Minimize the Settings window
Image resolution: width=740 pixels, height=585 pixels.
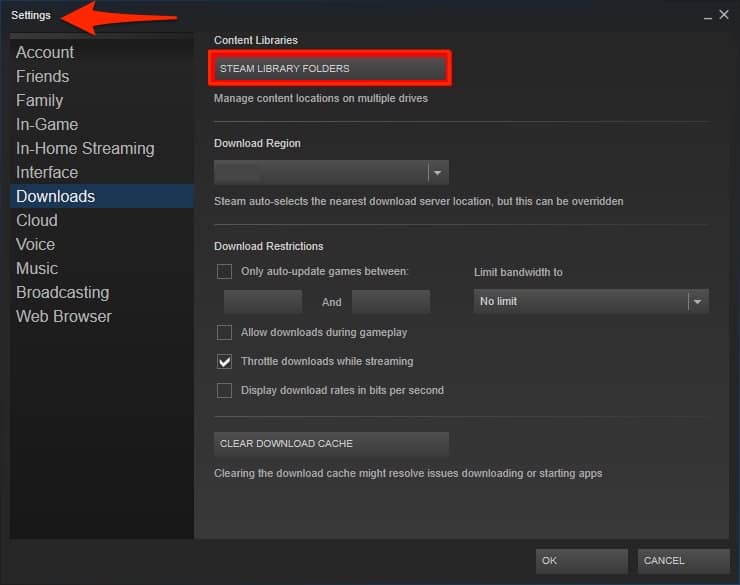coord(707,17)
